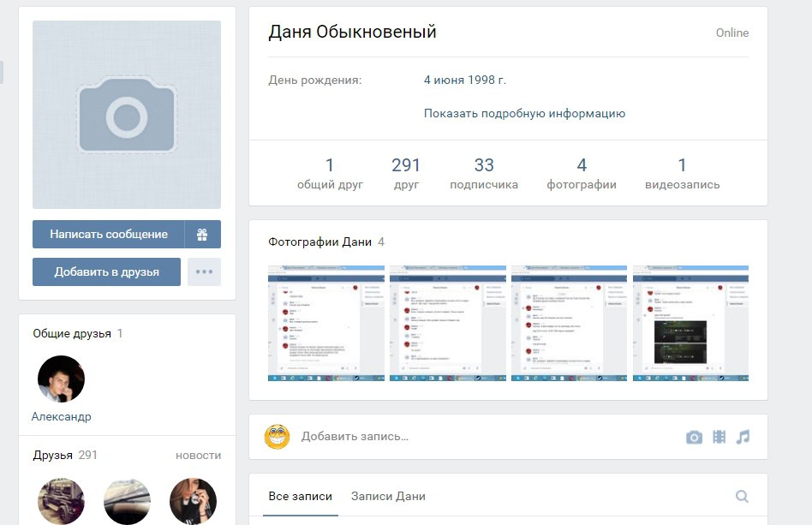Click the новости link in friends block
The image size is (812, 525).
[198, 455]
